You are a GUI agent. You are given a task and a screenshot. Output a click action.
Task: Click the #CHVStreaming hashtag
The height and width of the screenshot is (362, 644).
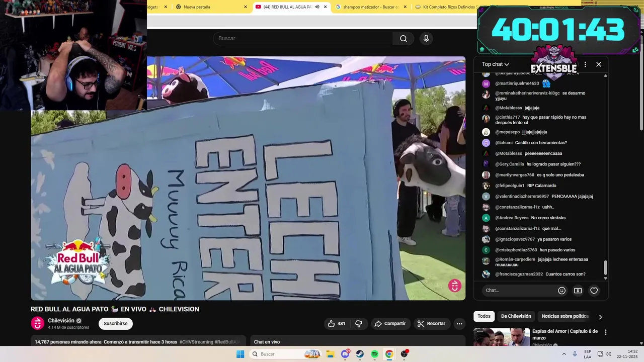pos(196,342)
